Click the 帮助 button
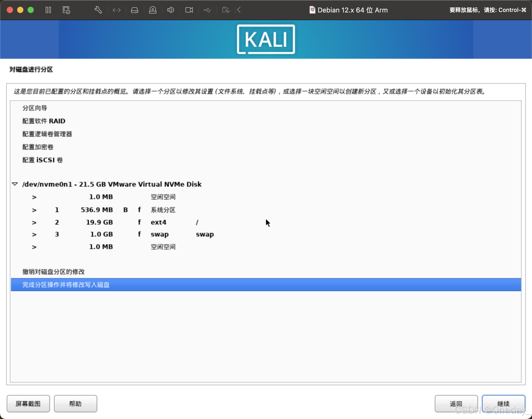This screenshot has width=532, height=419. (x=75, y=404)
